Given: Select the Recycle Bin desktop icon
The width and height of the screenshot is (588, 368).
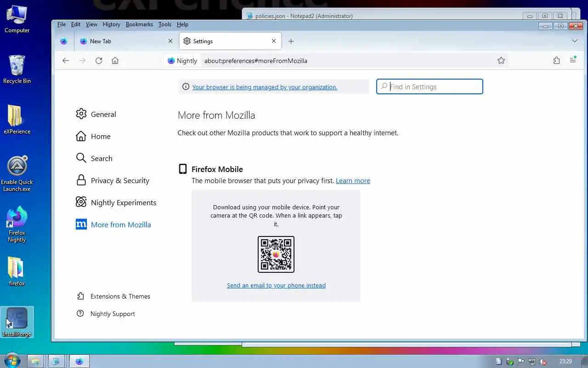Looking at the screenshot, I should [x=17, y=69].
